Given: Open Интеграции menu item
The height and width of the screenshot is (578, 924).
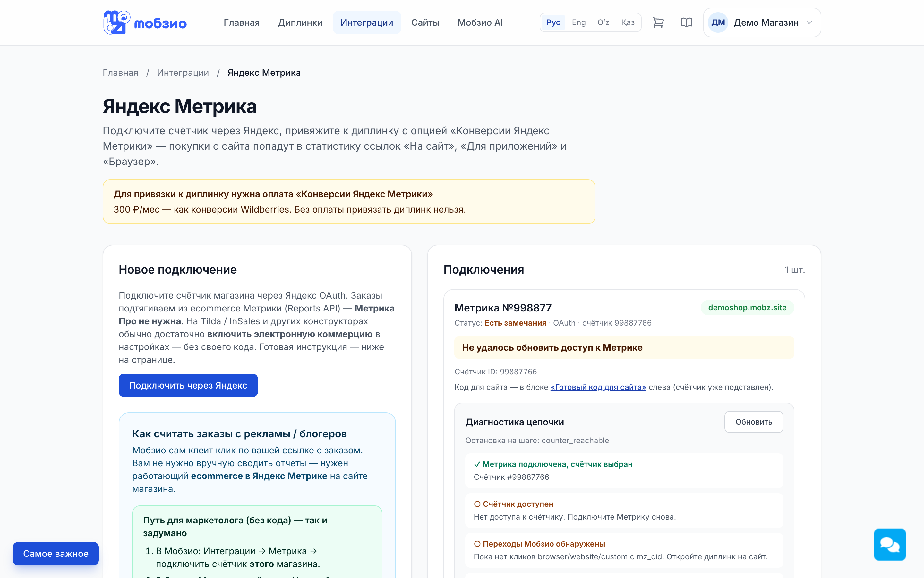Looking at the screenshot, I should pos(367,22).
